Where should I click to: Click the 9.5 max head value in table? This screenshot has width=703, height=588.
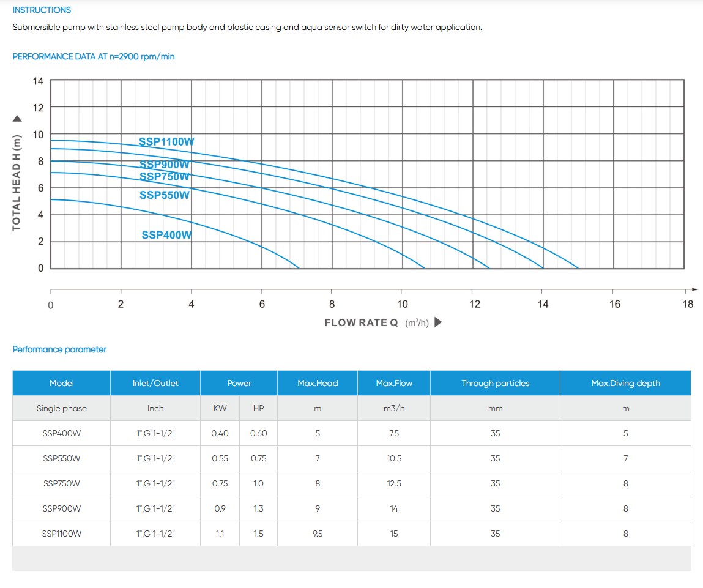click(318, 534)
